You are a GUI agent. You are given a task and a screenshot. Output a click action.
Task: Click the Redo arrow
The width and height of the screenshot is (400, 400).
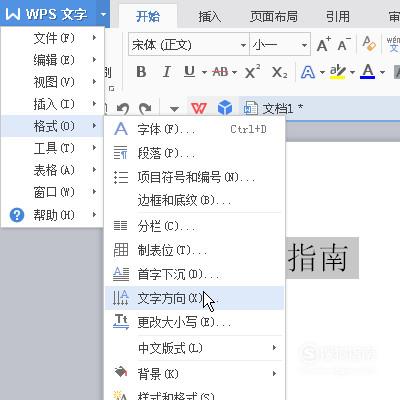pos(145,108)
